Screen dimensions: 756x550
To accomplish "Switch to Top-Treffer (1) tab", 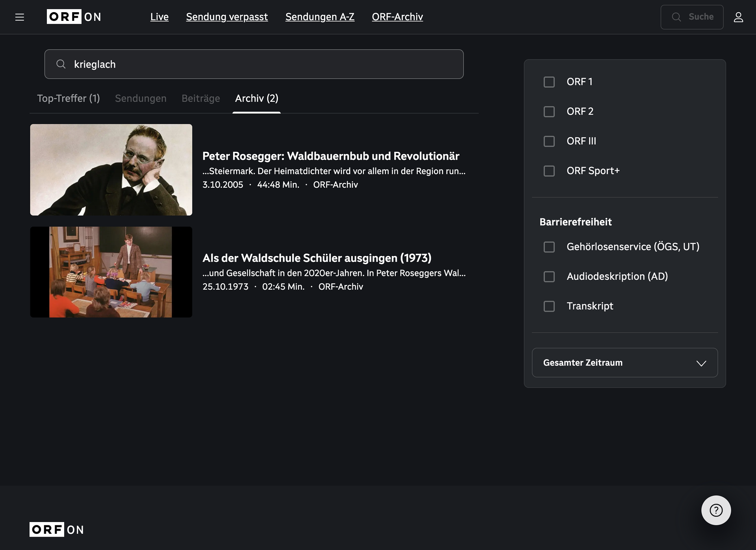I will tap(69, 98).
